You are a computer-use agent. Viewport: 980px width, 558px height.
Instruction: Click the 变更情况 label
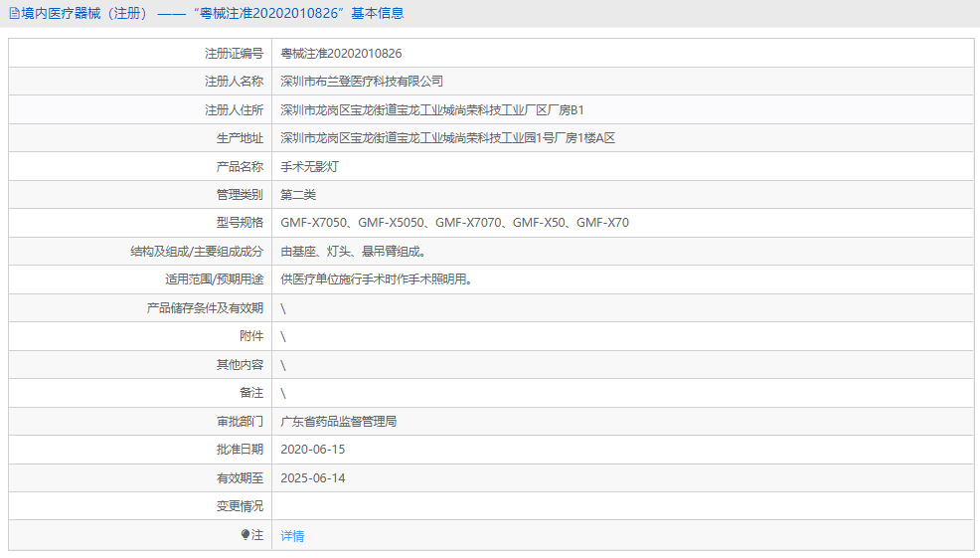point(240,506)
